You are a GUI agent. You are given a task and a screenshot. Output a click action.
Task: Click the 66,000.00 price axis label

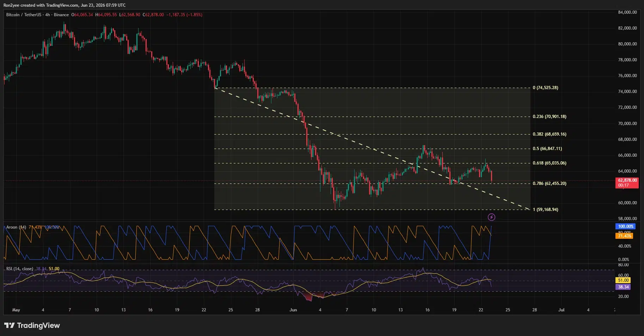pos(627,155)
